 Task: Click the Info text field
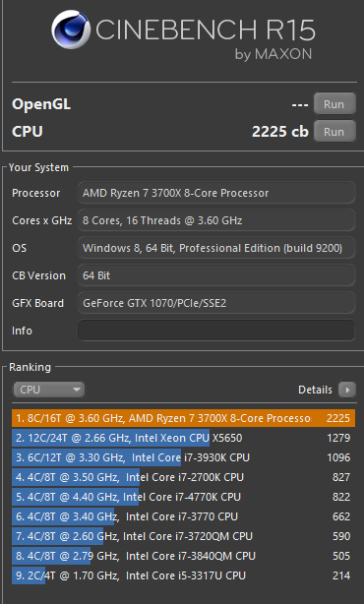pyautogui.click(x=216, y=331)
